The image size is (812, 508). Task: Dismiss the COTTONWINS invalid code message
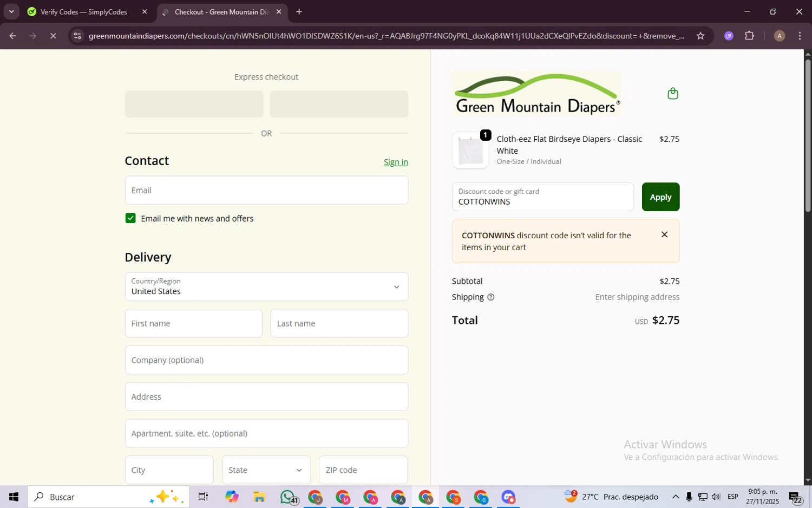coord(664,235)
